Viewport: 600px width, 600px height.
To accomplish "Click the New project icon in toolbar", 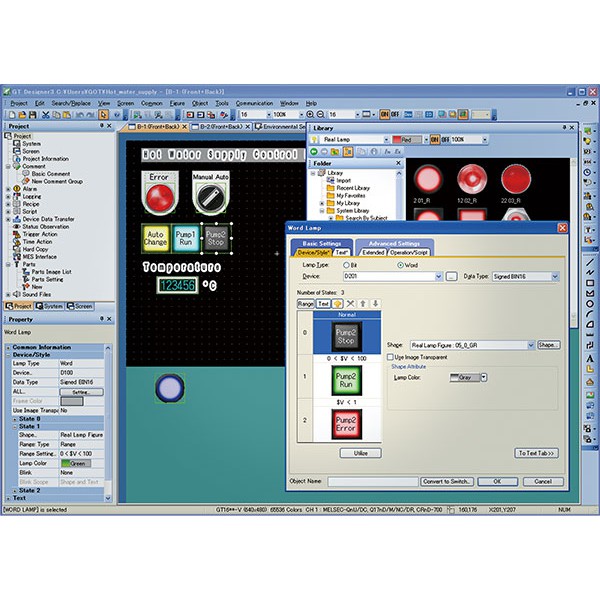I will [x=12, y=114].
